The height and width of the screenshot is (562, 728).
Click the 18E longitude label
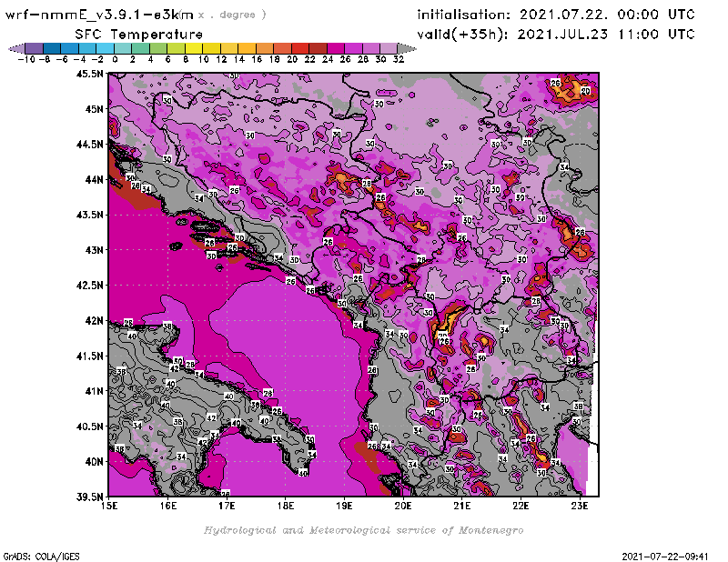[286, 506]
